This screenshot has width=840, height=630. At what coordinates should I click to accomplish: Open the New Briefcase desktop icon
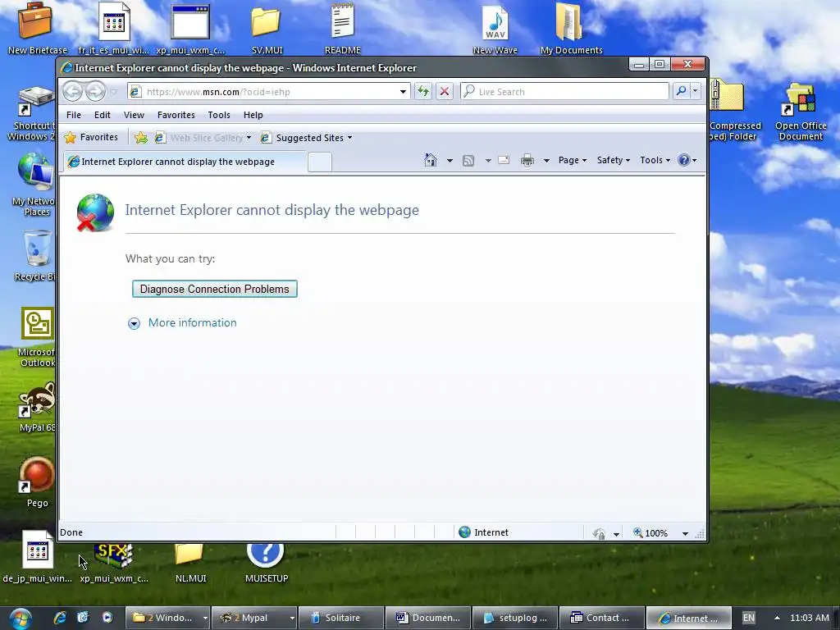pos(36,29)
